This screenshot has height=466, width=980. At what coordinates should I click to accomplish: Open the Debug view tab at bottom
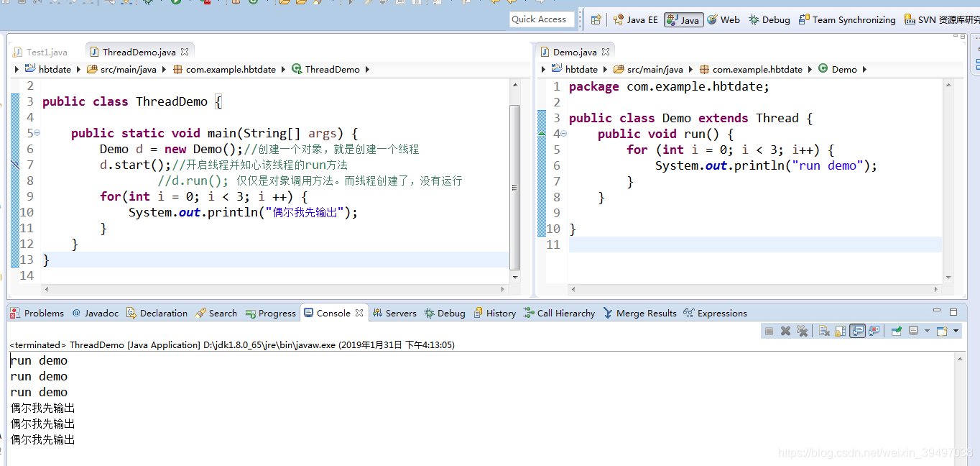point(445,313)
